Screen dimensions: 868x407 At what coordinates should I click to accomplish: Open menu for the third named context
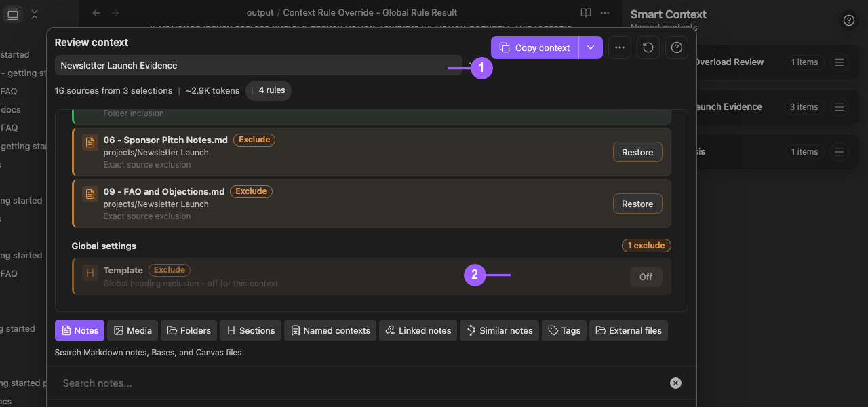tap(840, 152)
